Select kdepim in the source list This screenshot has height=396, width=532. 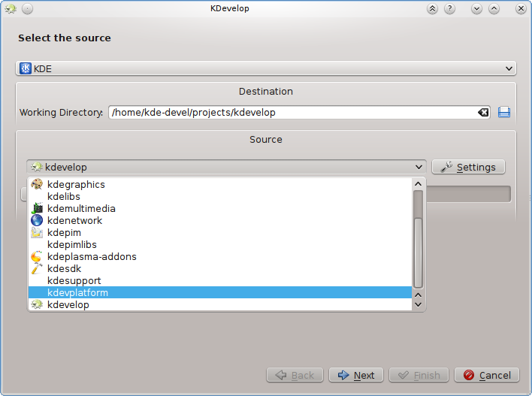pyautogui.click(x=220, y=232)
